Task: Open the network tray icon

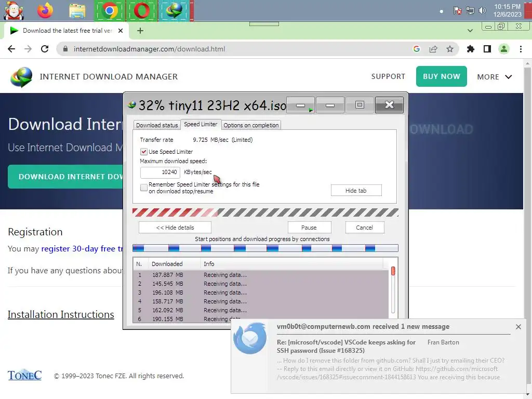Action: [470, 10]
